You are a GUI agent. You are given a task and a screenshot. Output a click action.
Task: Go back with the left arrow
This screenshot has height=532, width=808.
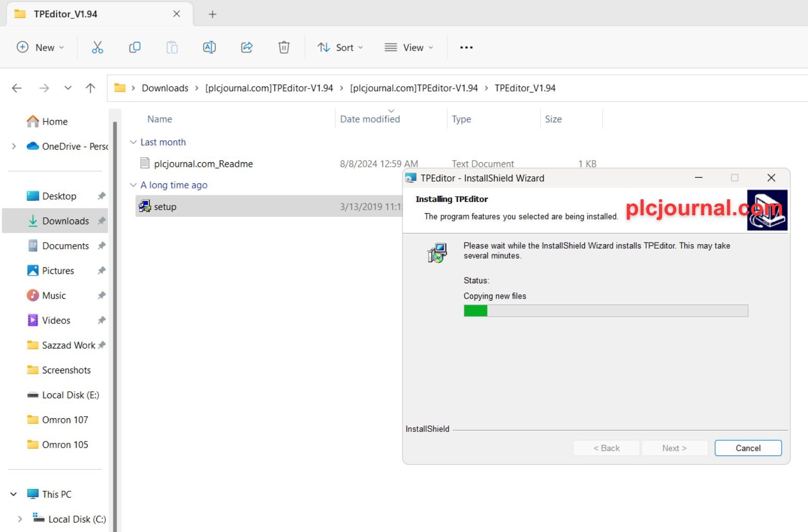click(x=17, y=88)
